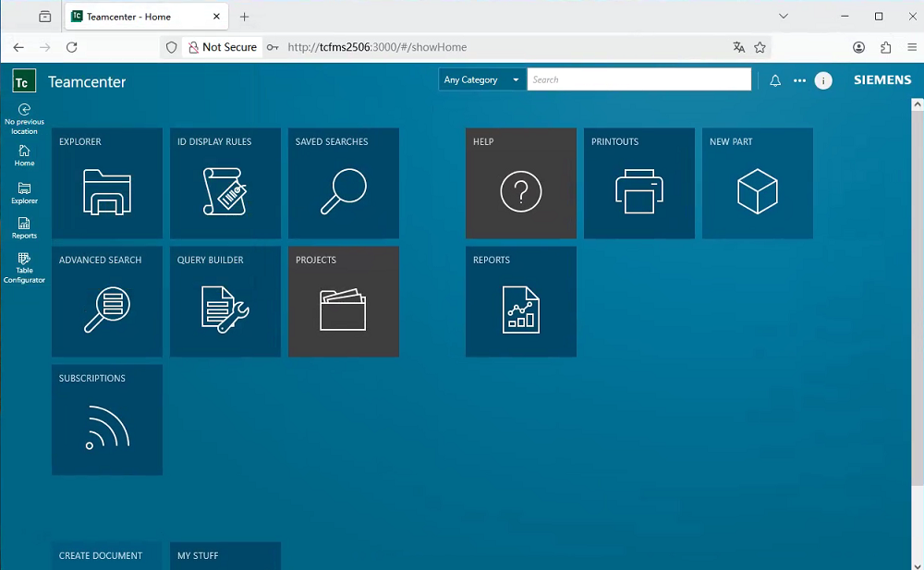Image resolution: width=924 pixels, height=570 pixels.
Task: Click the list all tabs chevron
Action: click(x=784, y=17)
